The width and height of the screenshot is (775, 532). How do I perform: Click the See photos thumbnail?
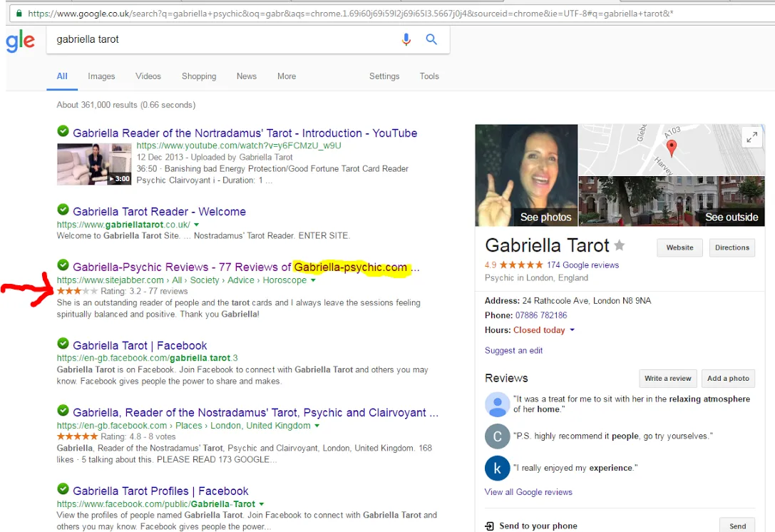coord(526,175)
